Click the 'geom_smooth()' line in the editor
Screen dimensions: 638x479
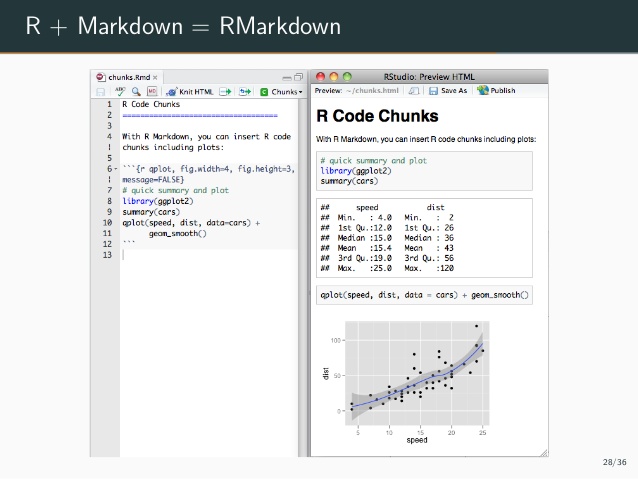coord(178,234)
